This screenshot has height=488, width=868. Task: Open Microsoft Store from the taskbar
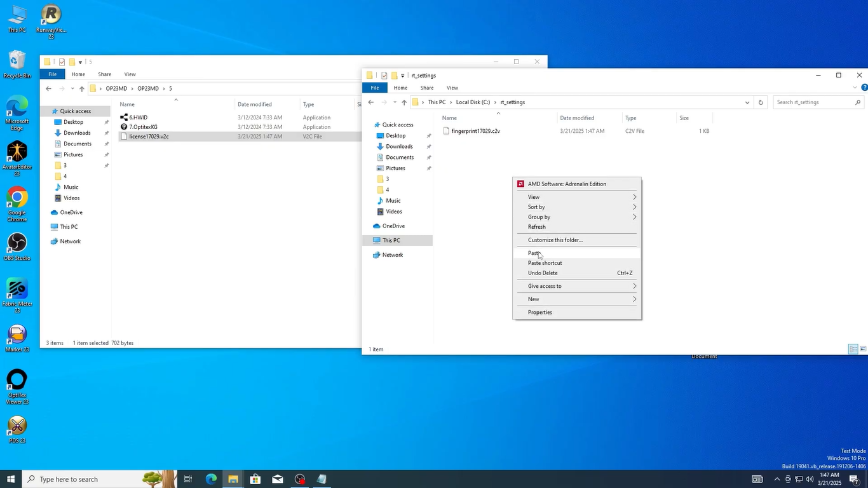[x=255, y=479]
